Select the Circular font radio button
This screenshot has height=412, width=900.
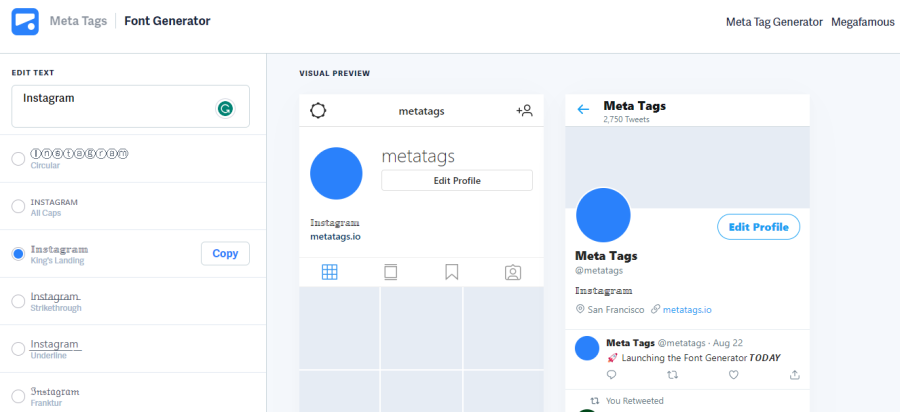click(18, 158)
